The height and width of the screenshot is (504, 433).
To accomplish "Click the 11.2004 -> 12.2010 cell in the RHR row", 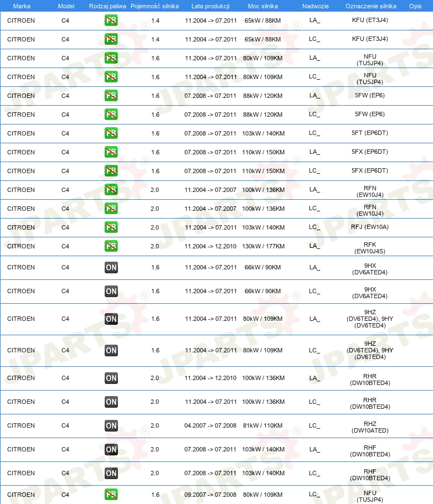I will click(210, 378).
